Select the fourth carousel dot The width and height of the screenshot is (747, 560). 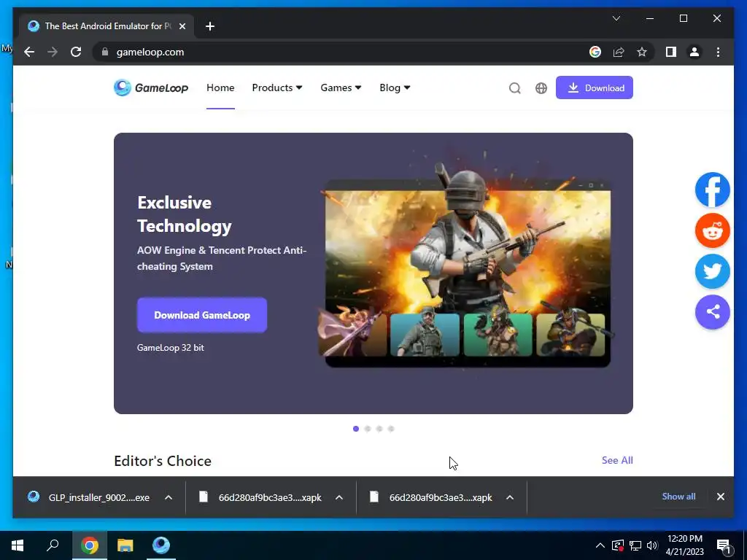(391, 429)
